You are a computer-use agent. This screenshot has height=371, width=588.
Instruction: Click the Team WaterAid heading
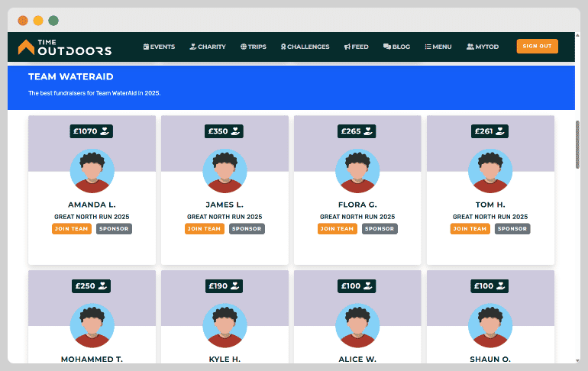click(71, 77)
